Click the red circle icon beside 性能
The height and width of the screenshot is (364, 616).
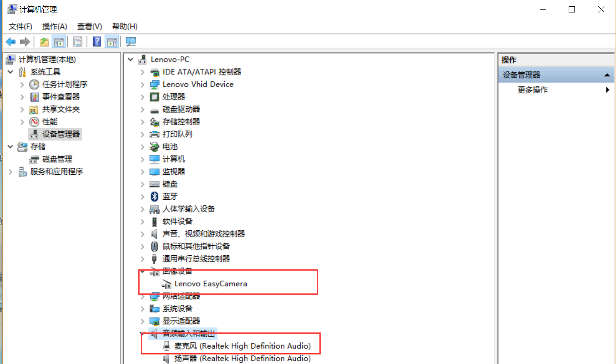34,122
